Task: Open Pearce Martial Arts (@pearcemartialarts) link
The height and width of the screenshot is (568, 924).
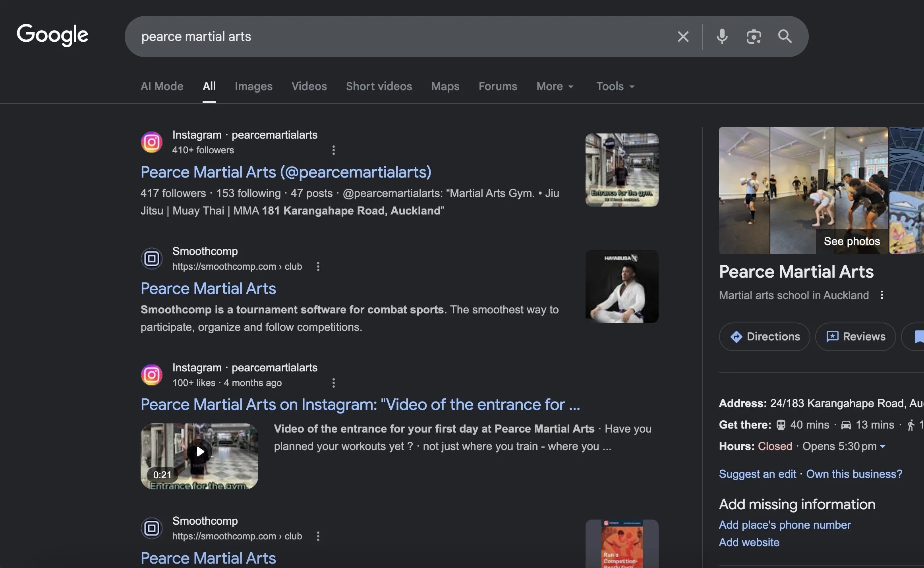Action: tap(286, 172)
